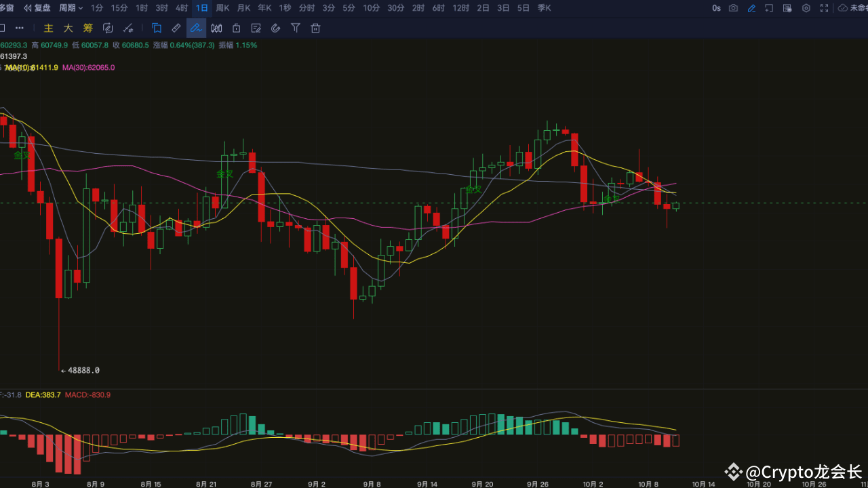The height and width of the screenshot is (488, 868).
Task: Click the MACD:-830.9 indicator label
Action: pos(87,394)
